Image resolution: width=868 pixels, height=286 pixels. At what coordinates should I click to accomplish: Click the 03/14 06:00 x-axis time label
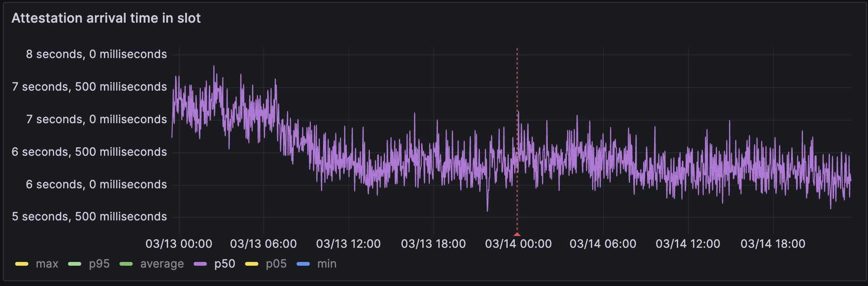(x=603, y=244)
